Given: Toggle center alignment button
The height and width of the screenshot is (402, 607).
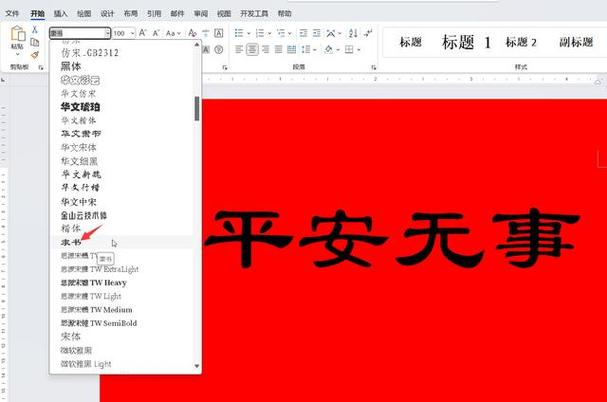Looking at the screenshot, I should (x=252, y=50).
